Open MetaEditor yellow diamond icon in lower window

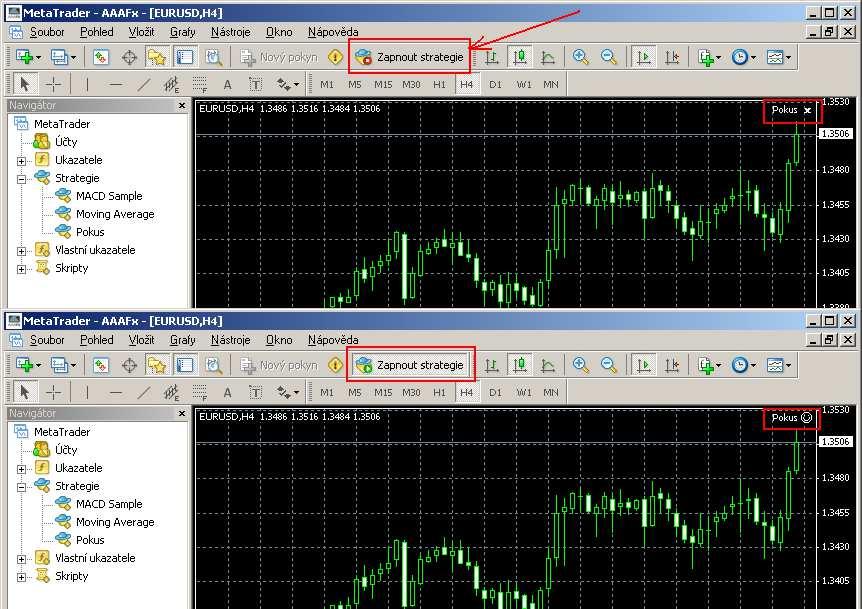click(335, 365)
